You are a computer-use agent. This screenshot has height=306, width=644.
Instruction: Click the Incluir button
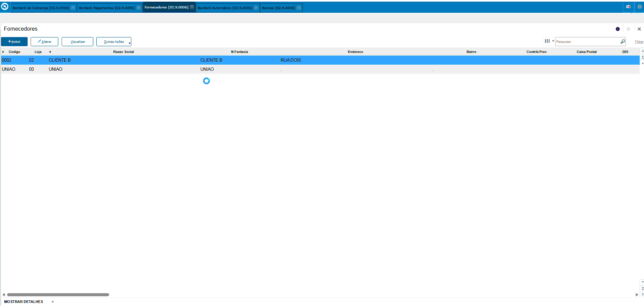tap(14, 41)
